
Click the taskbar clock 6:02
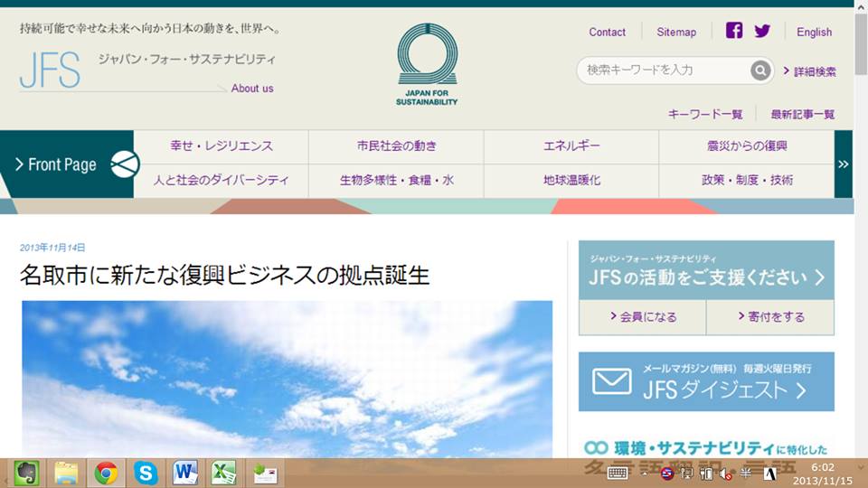point(823,468)
